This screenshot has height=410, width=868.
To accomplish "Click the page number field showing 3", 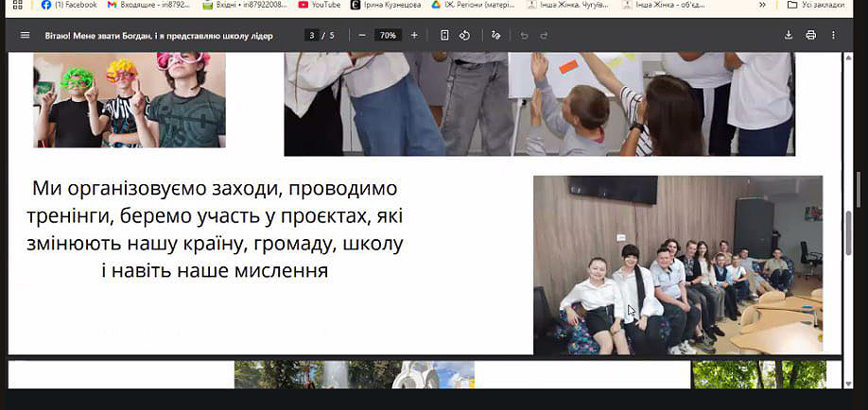I will coord(311,36).
